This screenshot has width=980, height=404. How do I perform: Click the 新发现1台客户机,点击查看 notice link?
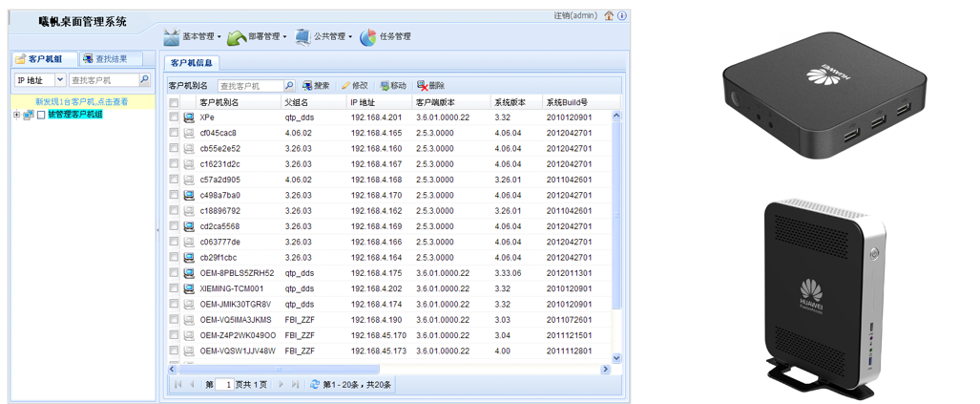[x=82, y=102]
